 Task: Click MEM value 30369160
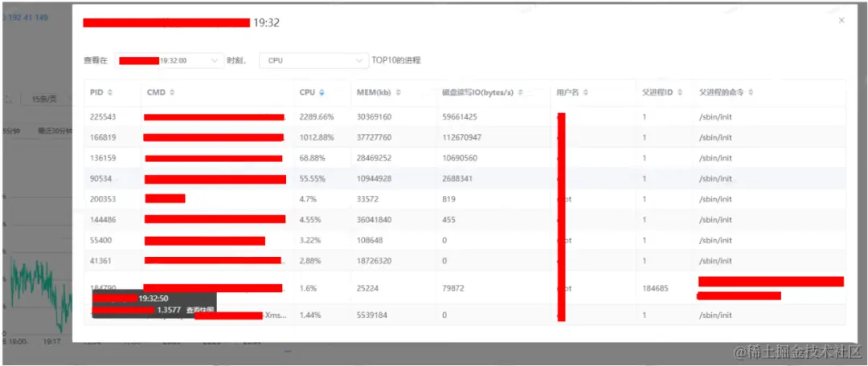pyautogui.click(x=374, y=117)
